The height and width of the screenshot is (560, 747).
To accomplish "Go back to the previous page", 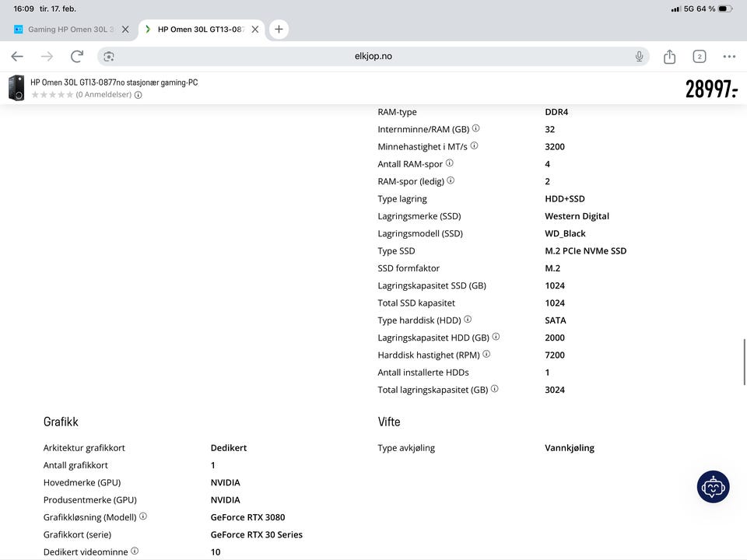I will pos(17,56).
